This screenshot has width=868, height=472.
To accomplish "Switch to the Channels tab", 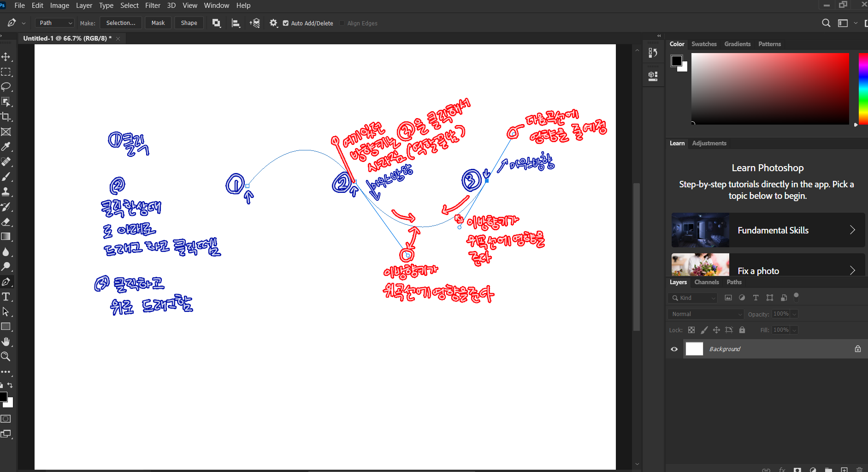I will pos(706,282).
